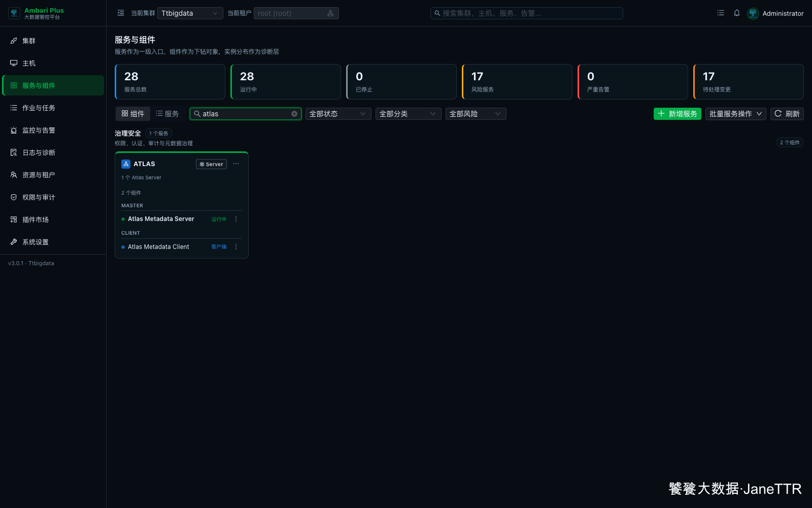The width and height of the screenshot is (812, 508).
Task: Open the 集群 cluster sidebar item
Action: [x=53, y=41]
